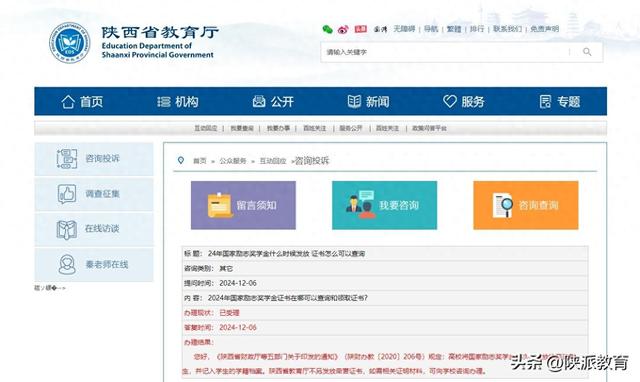
Task: Click the 咨询类别 其它 row
Action: point(385,269)
